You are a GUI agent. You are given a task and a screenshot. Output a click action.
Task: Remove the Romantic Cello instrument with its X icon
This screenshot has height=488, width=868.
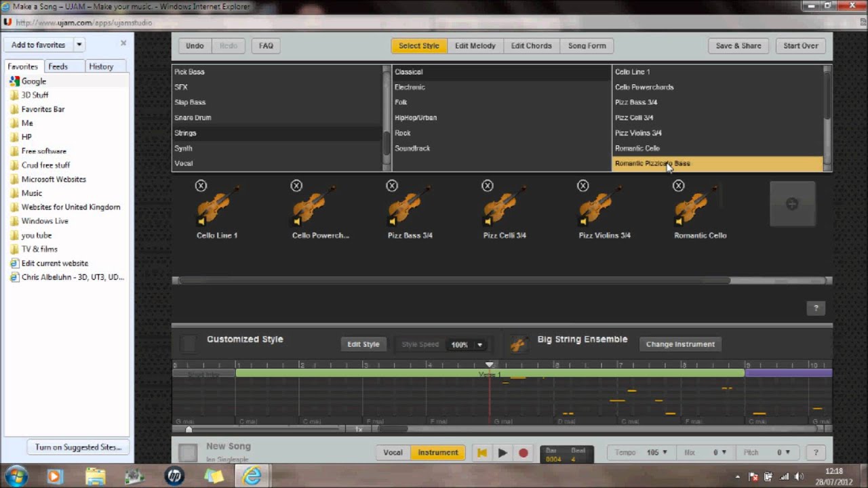tap(679, 186)
